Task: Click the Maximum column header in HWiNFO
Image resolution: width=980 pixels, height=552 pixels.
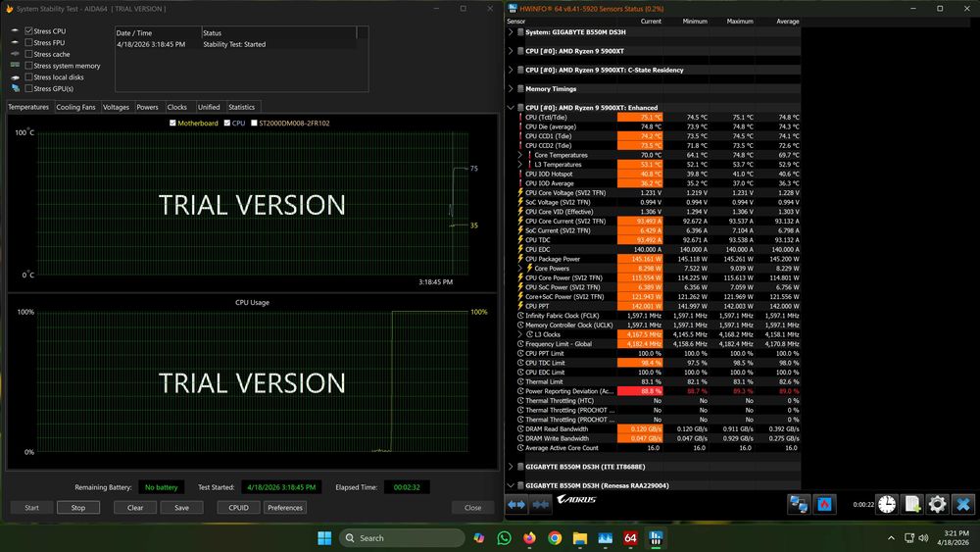Action: [x=740, y=22]
